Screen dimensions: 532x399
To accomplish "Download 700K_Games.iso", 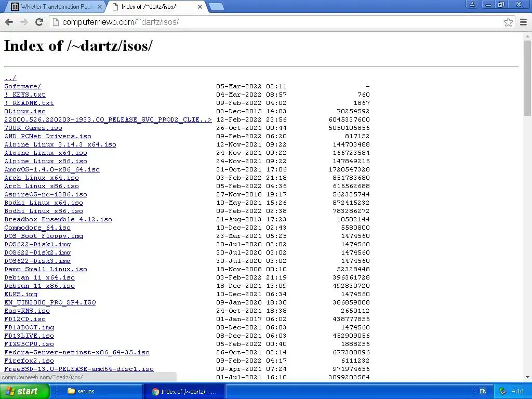I will pos(33,128).
